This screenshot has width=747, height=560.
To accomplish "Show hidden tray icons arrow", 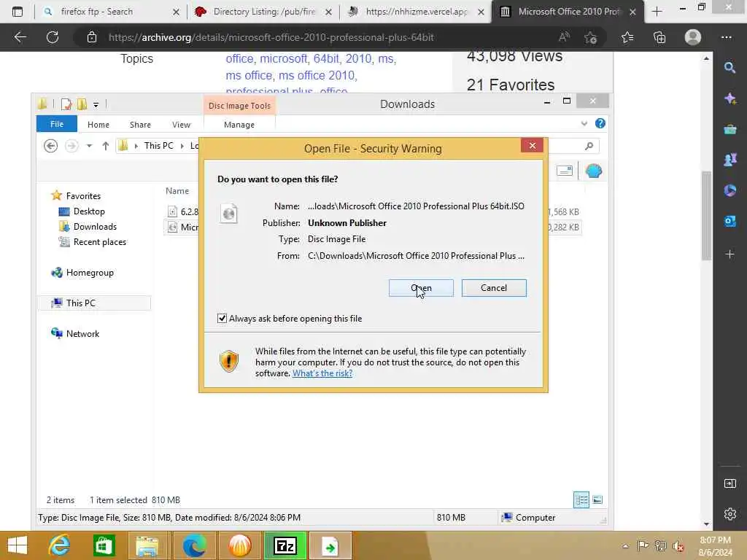I will pyautogui.click(x=625, y=545).
